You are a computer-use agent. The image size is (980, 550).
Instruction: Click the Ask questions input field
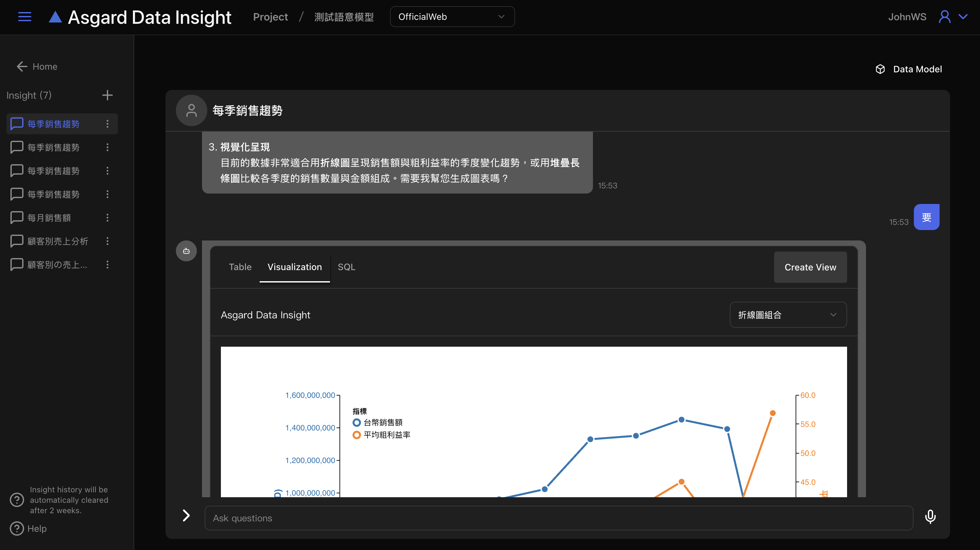coord(558,518)
